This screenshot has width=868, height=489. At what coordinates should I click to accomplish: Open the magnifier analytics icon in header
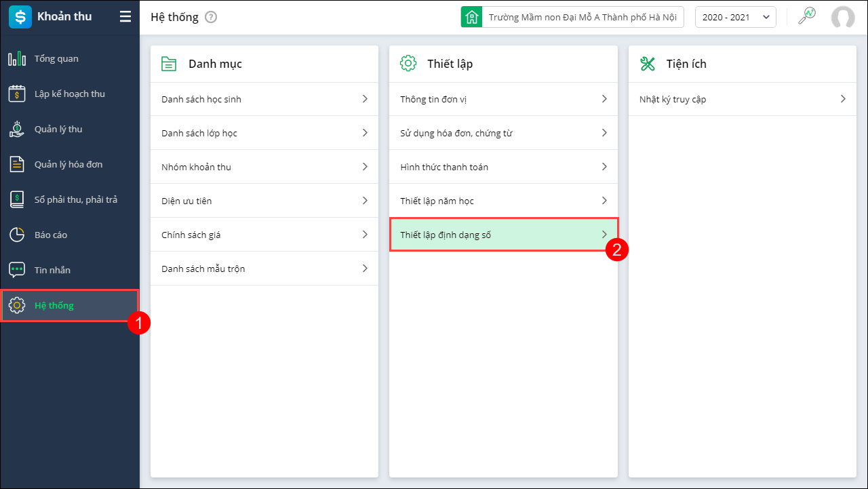pos(806,17)
